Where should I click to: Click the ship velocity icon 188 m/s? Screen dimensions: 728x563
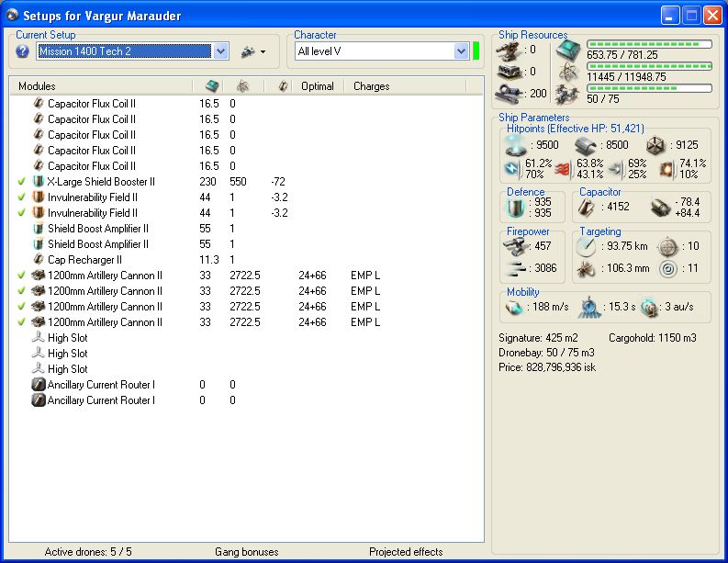click(514, 307)
